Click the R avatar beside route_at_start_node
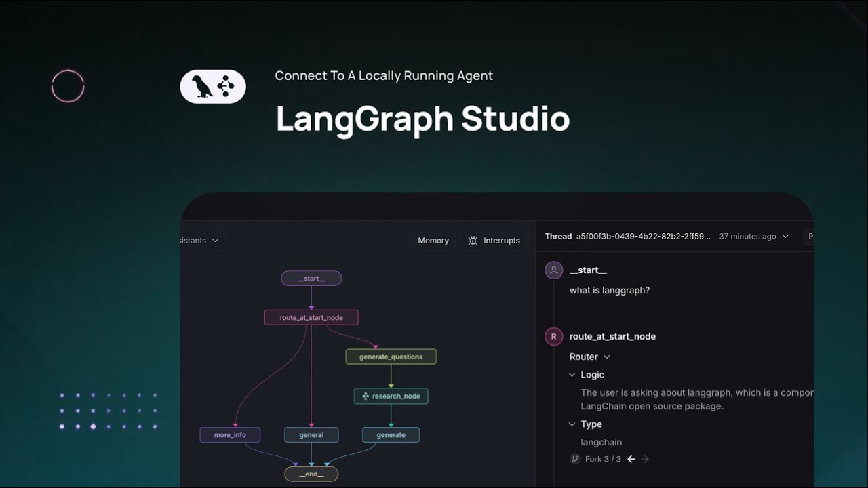This screenshot has height=488, width=868. click(x=553, y=336)
